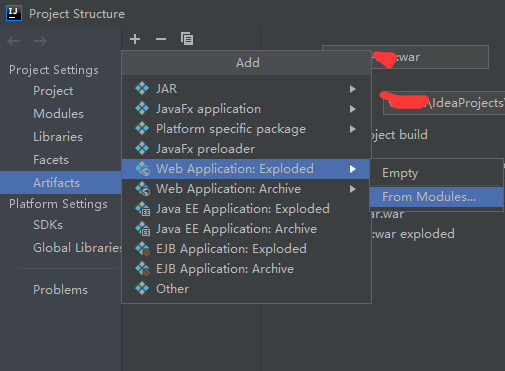
Task: Expand Web Application: Exploded submenu arrow
Action: point(353,169)
